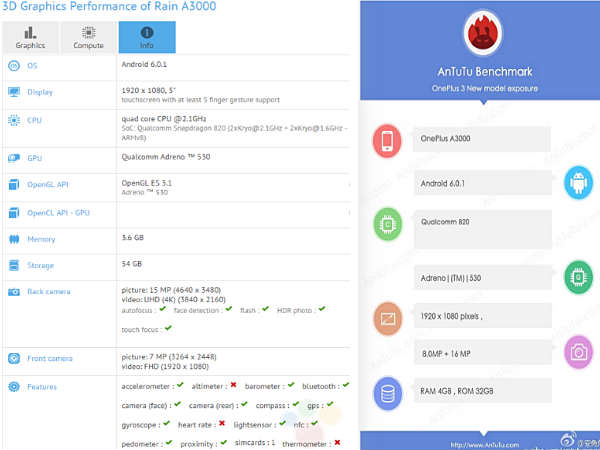The height and width of the screenshot is (450, 600).
Task: Click picture: 7 MP (3264 x 2448) text
Action: pyautogui.click(x=169, y=357)
